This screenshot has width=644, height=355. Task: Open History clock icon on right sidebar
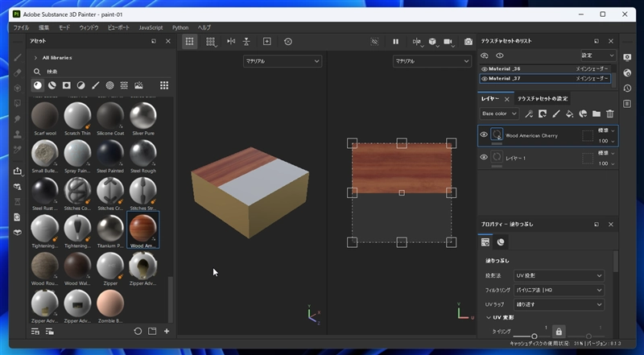(x=627, y=89)
